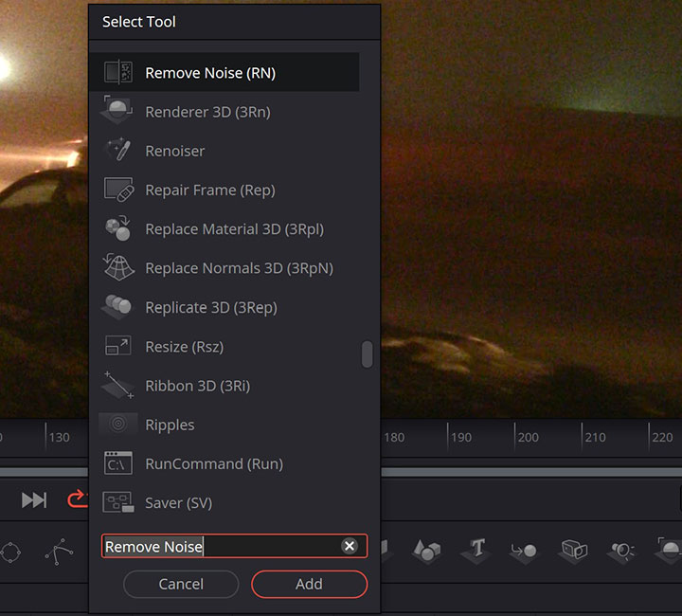This screenshot has width=682, height=616.
Task: Click timeline frame marker 200
Action: pyautogui.click(x=528, y=437)
